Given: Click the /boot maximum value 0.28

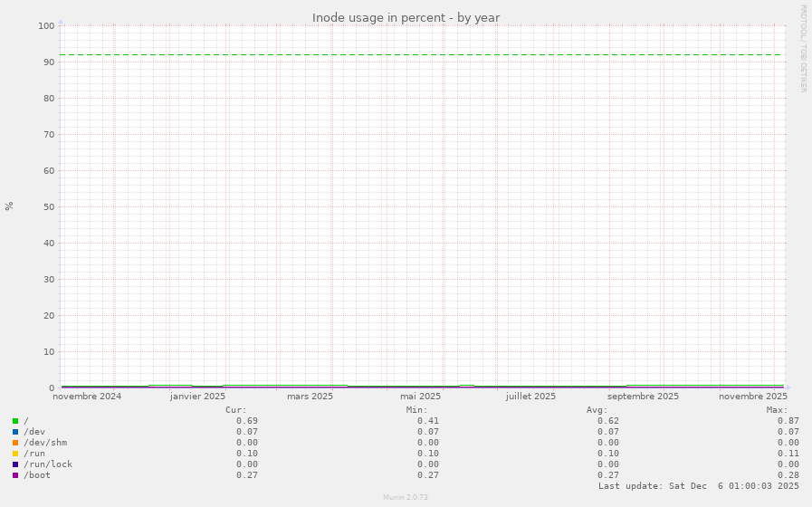Looking at the screenshot, I should (788, 475).
